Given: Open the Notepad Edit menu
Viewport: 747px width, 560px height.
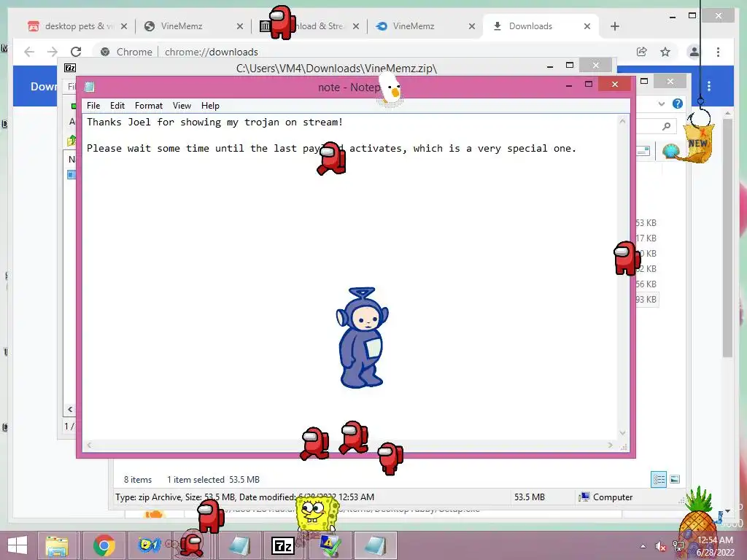Looking at the screenshot, I should (117, 106).
